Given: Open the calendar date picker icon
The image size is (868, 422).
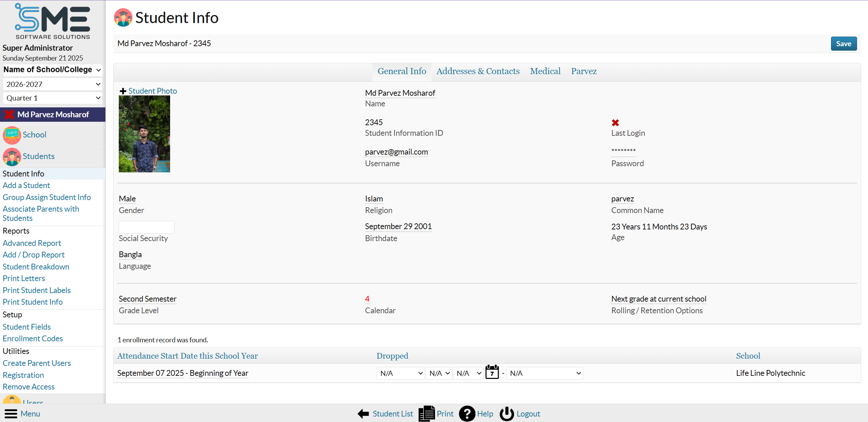Looking at the screenshot, I should 492,372.
